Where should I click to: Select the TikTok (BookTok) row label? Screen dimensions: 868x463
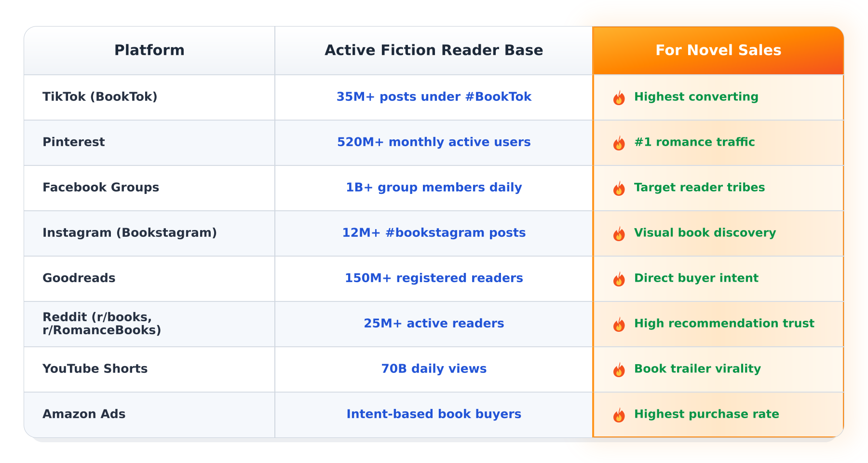click(100, 97)
